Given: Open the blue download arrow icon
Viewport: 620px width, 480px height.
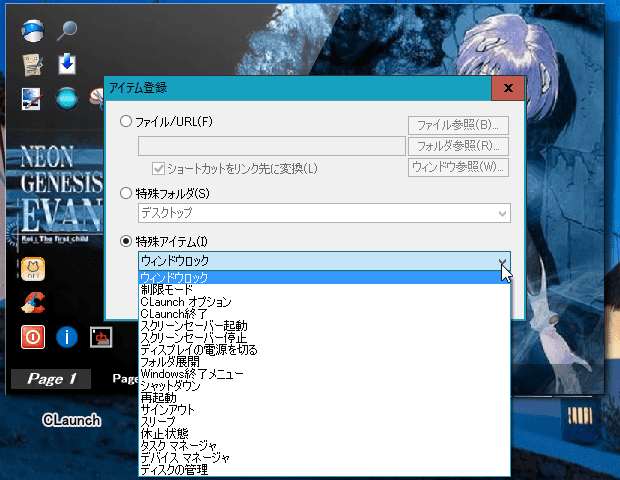Looking at the screenshot, I should point(67,64).
